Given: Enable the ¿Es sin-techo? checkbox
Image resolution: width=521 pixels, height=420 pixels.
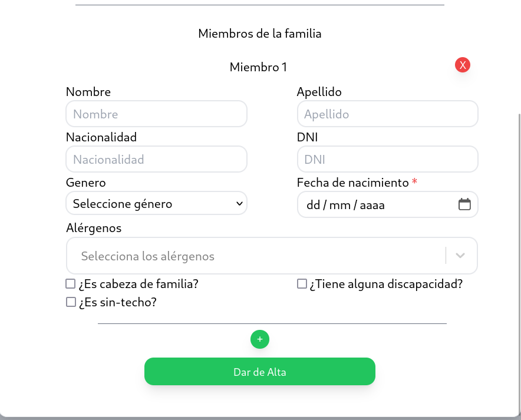Looking at the screenshot, I should click(71, 302).
